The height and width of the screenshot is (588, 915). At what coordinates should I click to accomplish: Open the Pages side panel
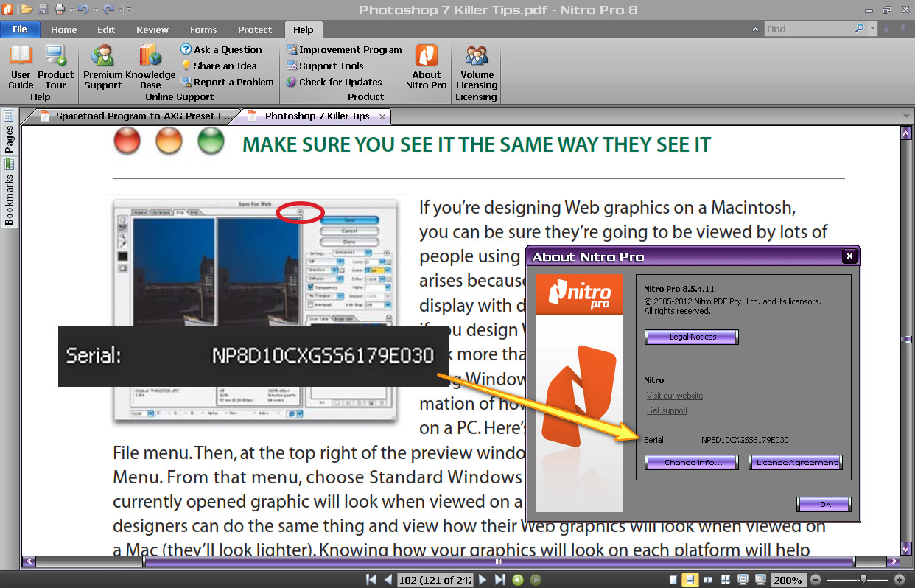coord(9,133)
